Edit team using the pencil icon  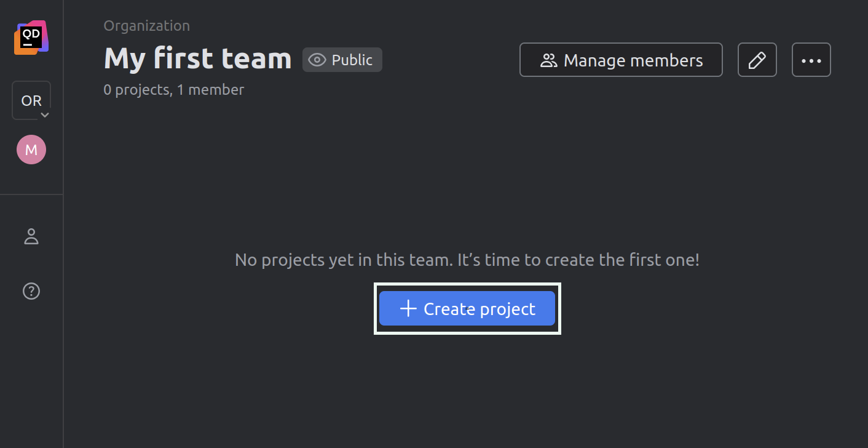click(757, 60)
